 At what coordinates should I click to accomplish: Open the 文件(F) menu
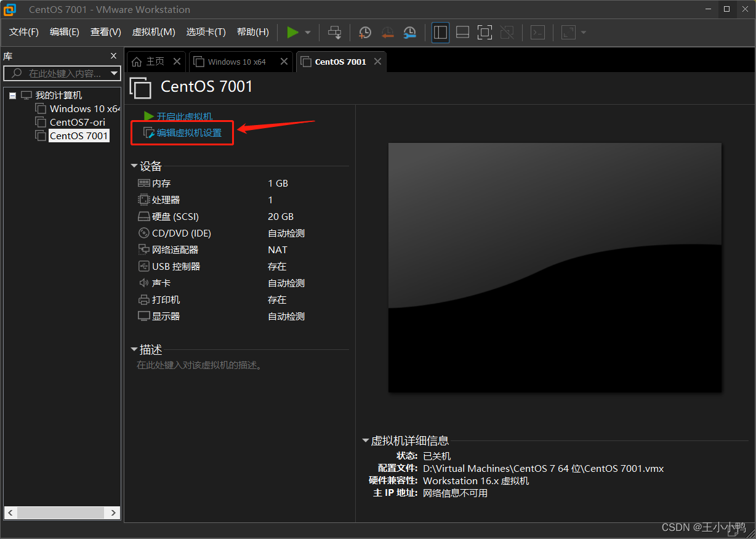(x=24, y=32)
